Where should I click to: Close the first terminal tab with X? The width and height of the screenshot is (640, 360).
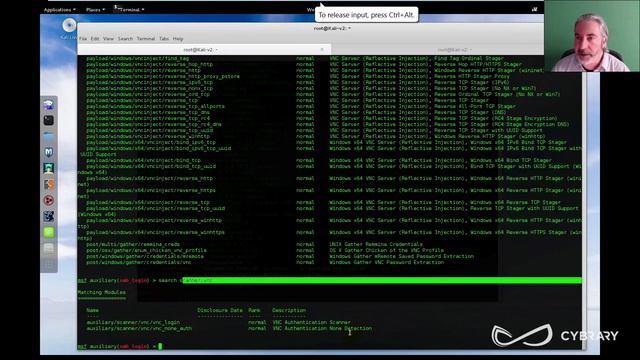point(322,49)
